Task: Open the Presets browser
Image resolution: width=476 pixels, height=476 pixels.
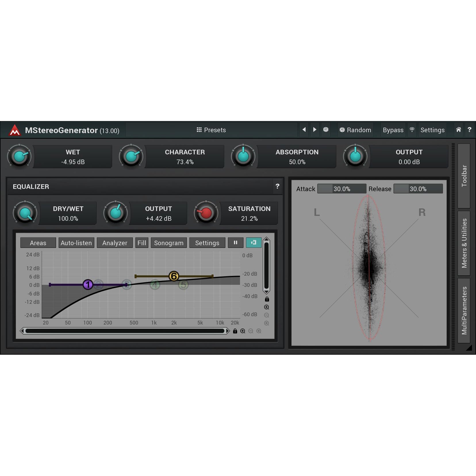Action: (x=211, y=130)
